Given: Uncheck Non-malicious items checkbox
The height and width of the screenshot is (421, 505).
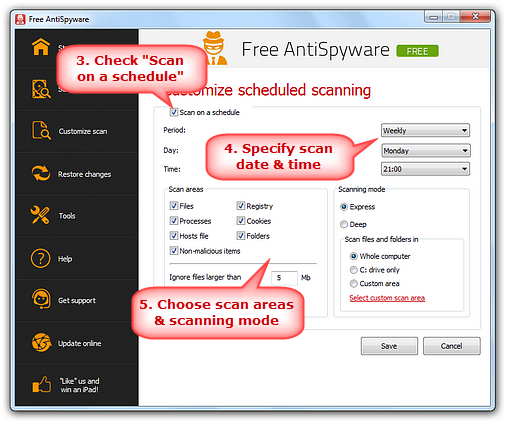Looking at the screenshot, I should tap(174, 250).
